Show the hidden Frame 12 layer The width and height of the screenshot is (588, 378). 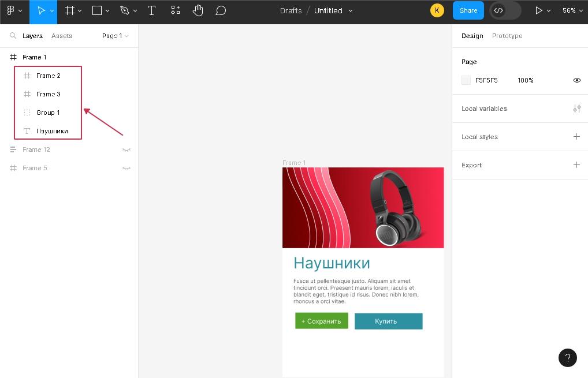pyautogui.click(x=126, y=150)
